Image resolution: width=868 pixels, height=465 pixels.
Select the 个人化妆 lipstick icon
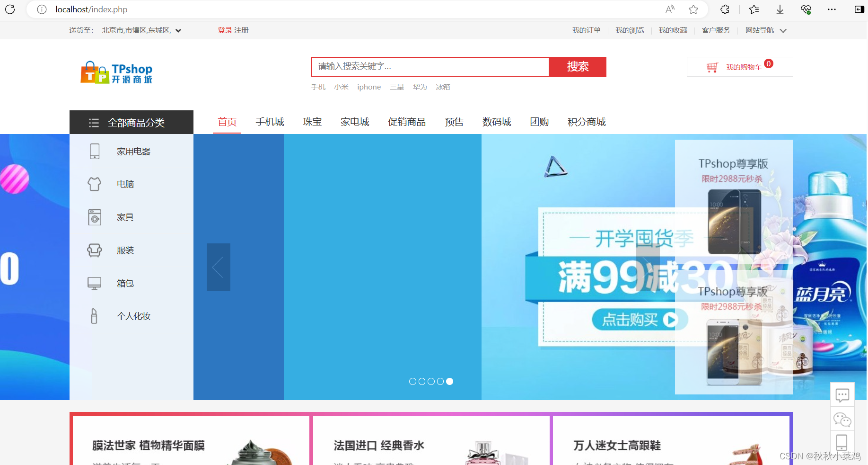click(x=94, y=316)
